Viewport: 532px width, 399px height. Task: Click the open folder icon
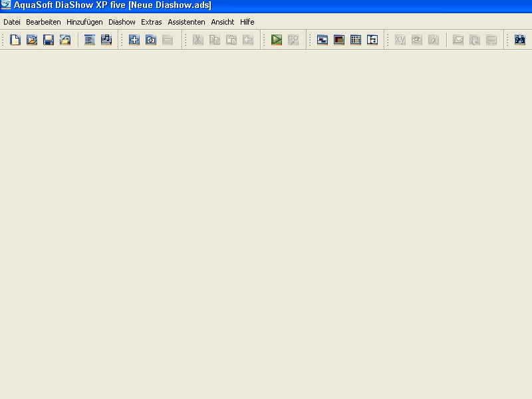click(31, 40)
